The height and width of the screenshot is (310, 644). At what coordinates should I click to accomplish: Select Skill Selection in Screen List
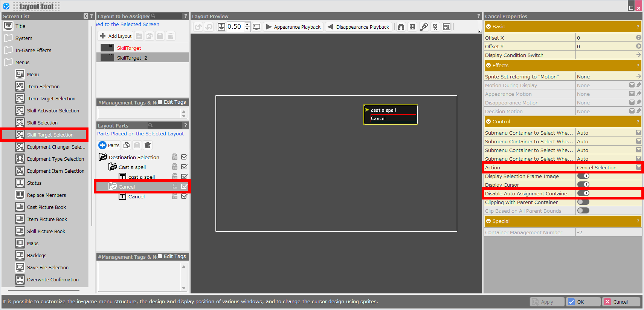click(42, 123)
